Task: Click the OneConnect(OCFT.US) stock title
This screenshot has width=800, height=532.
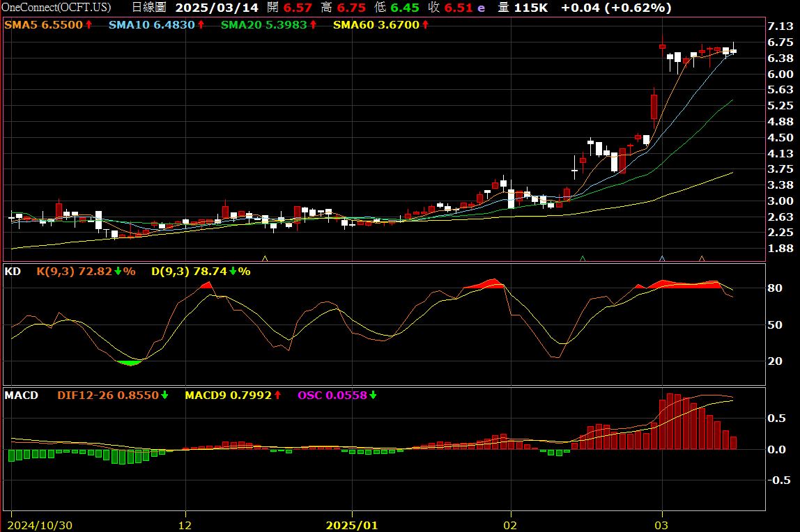Action: tap(56, 8)
